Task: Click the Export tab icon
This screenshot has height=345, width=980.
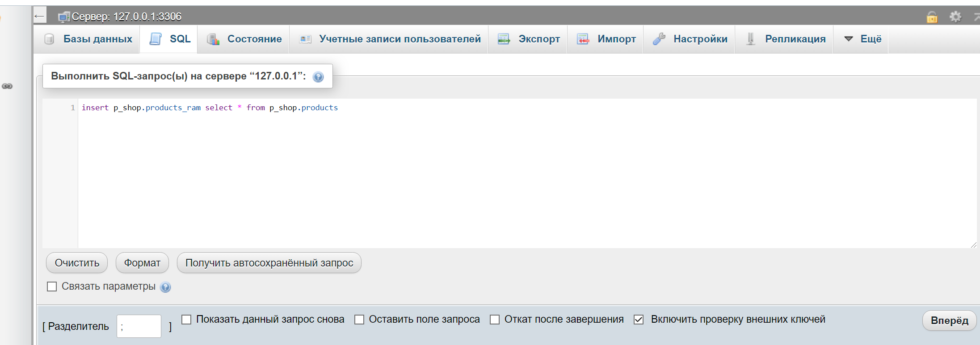Action: (x=504, y=39)
